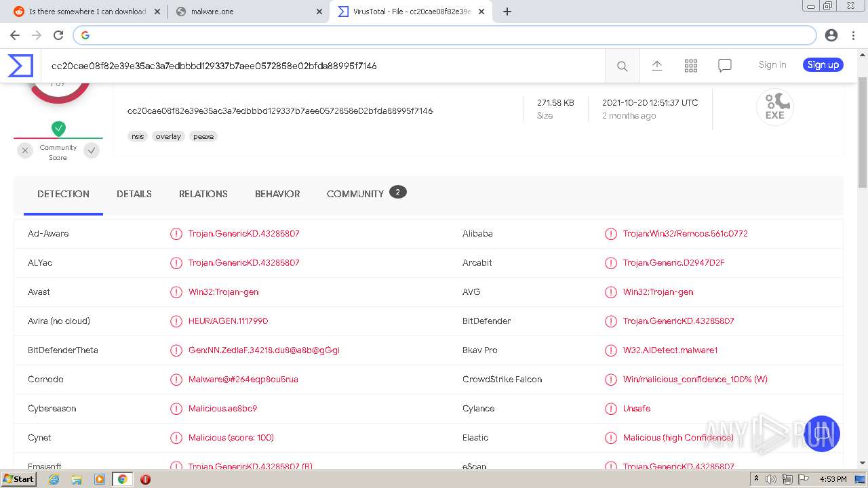Click the upload file icon
868x488 pixels.
(656, 65)
